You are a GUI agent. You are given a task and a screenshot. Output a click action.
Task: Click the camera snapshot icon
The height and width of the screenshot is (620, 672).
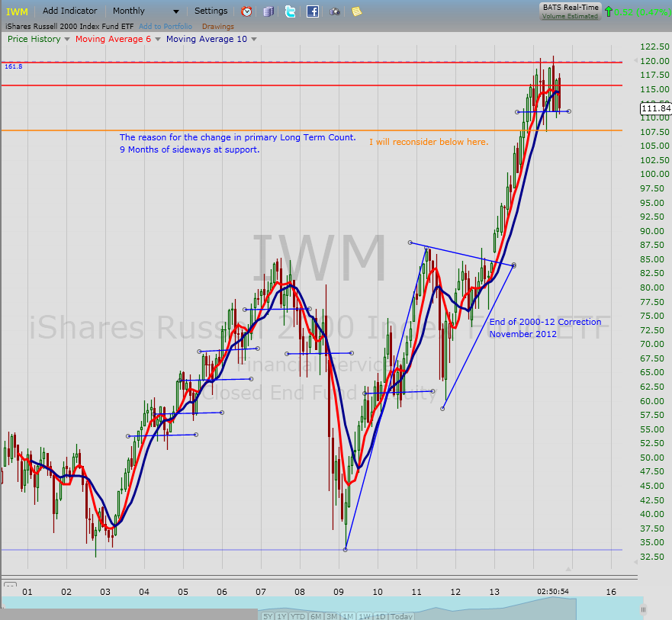[334, 12]
